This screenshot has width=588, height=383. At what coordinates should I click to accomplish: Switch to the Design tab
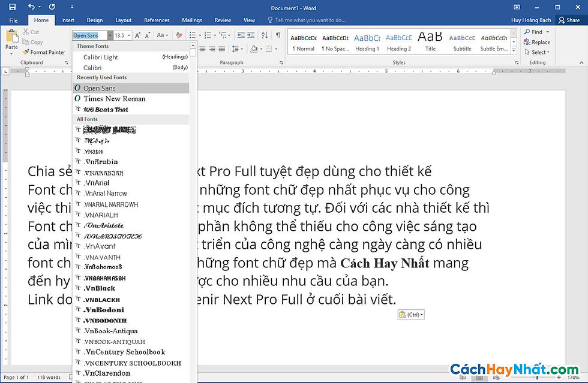pyautogui.click(x=95, y=20)
